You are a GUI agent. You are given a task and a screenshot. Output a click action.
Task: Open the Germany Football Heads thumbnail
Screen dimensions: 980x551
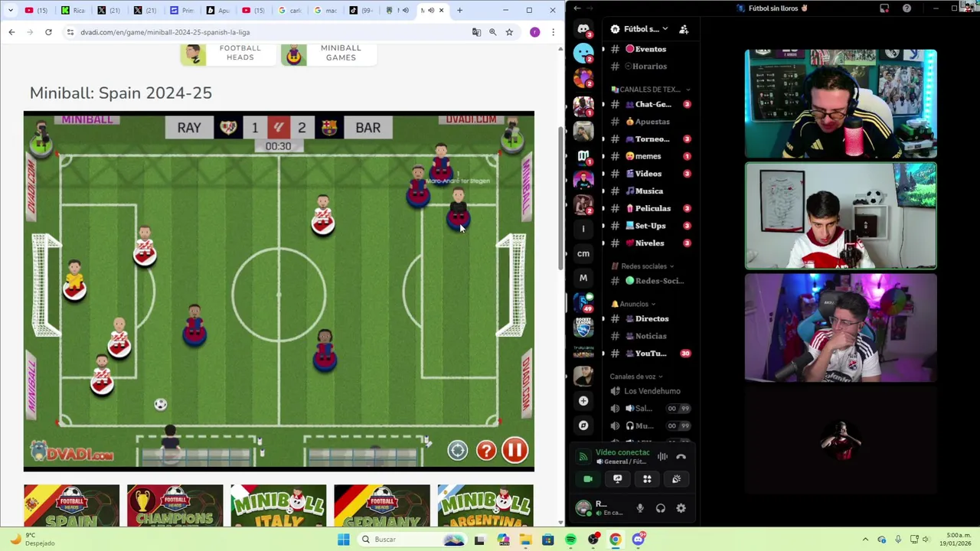click(x=381, y=505)
